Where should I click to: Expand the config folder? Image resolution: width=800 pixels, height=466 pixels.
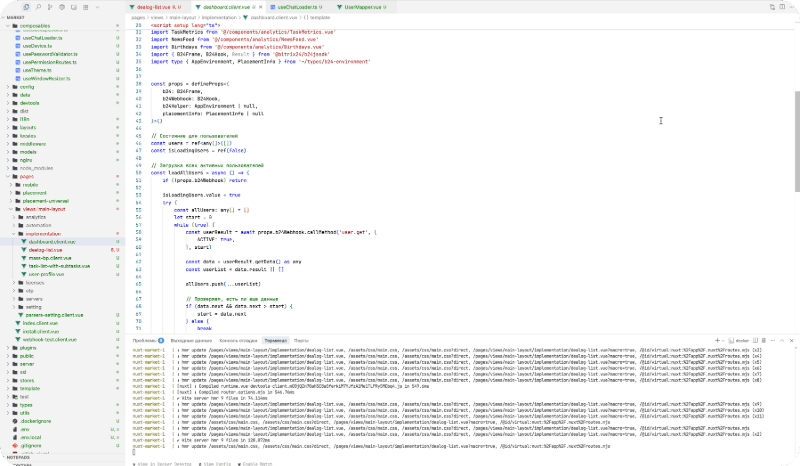point(26,87)
